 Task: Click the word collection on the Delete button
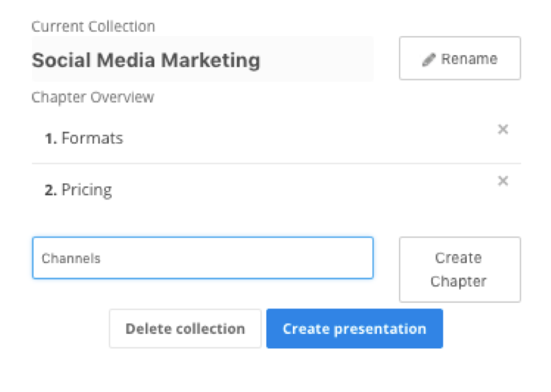(x=210, y=329)
